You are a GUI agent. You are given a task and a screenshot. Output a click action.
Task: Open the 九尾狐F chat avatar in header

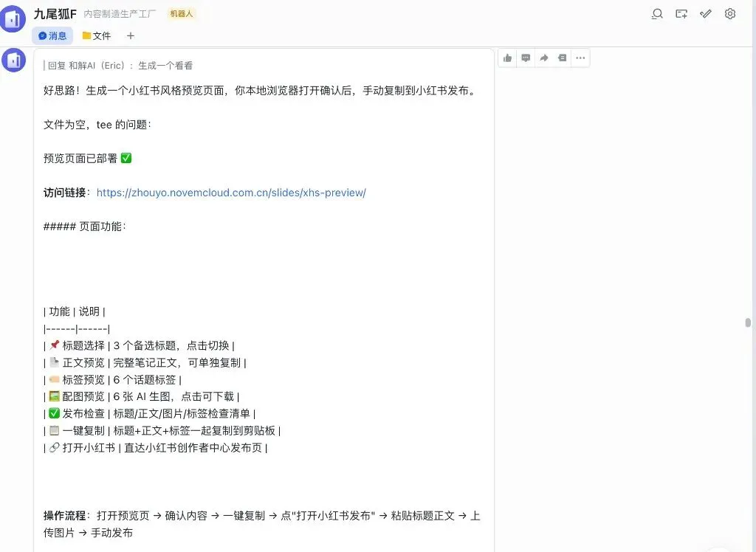pos(13,18)
